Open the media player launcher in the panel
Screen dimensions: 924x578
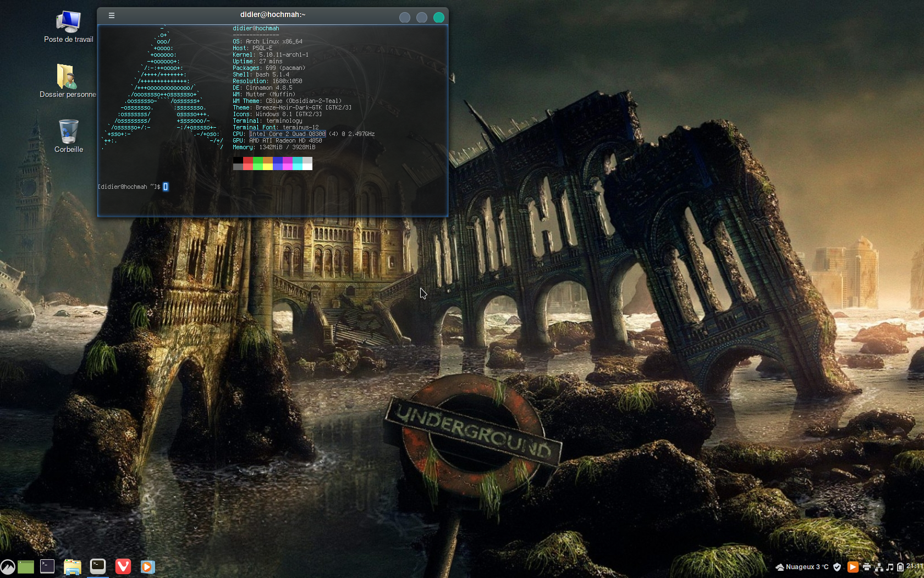click(x=147, y=567)
